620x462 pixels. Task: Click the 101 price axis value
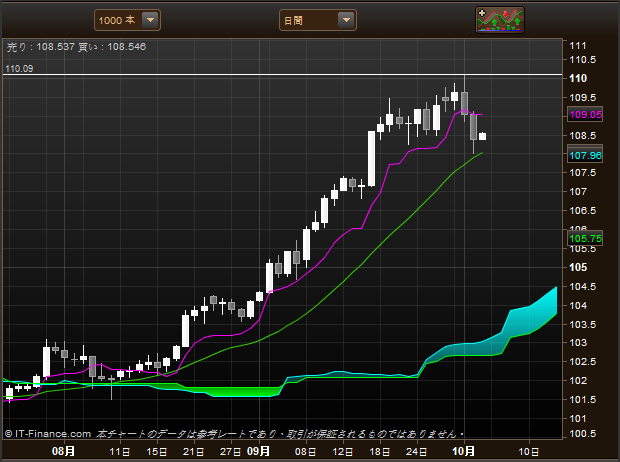click(x=578, y=418)
